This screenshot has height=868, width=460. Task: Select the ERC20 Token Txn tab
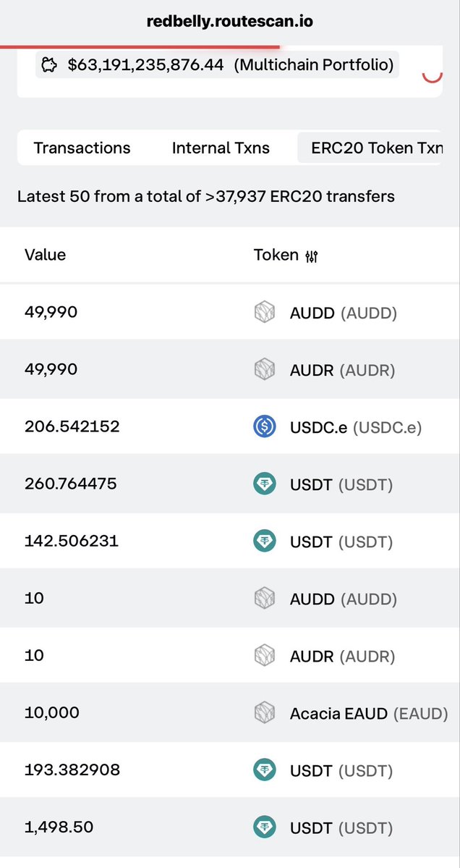370,148
